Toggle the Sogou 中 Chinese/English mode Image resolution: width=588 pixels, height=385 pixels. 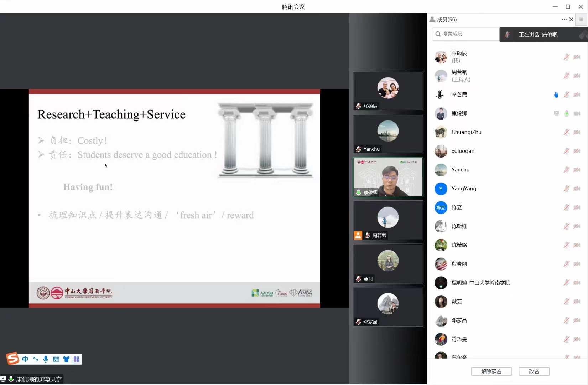[x=25, y=359]
